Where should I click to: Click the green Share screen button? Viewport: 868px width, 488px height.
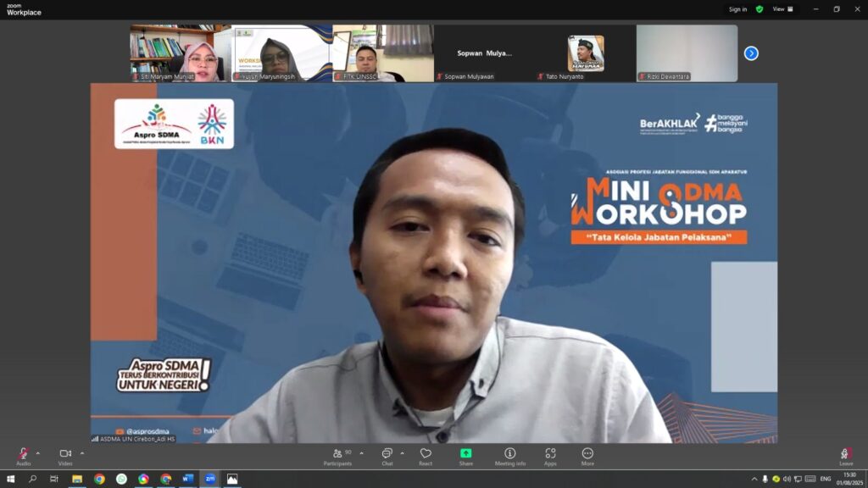tap(466, 457)
